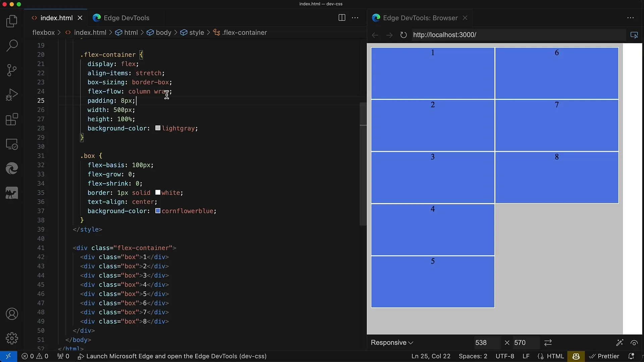The height and width of the screenshot is (362, 644).
Task: Reload the localhost page
Action: coord(404,35)
